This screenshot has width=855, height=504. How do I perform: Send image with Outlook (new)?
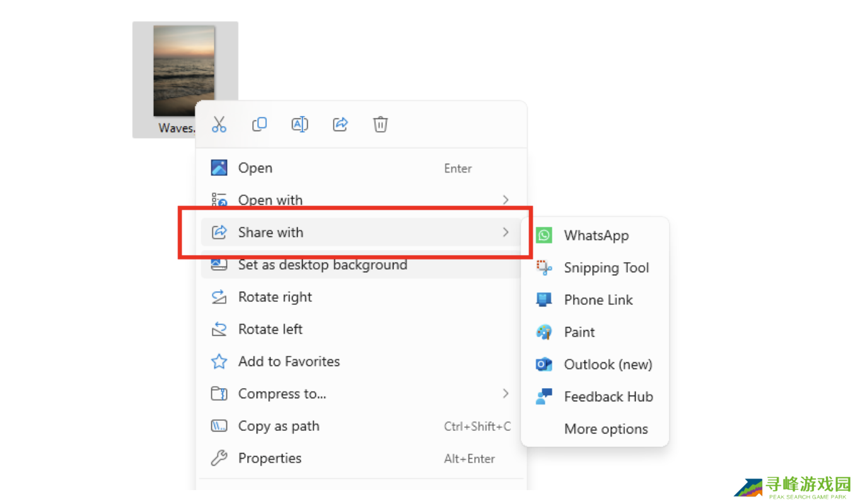(607, 364)
